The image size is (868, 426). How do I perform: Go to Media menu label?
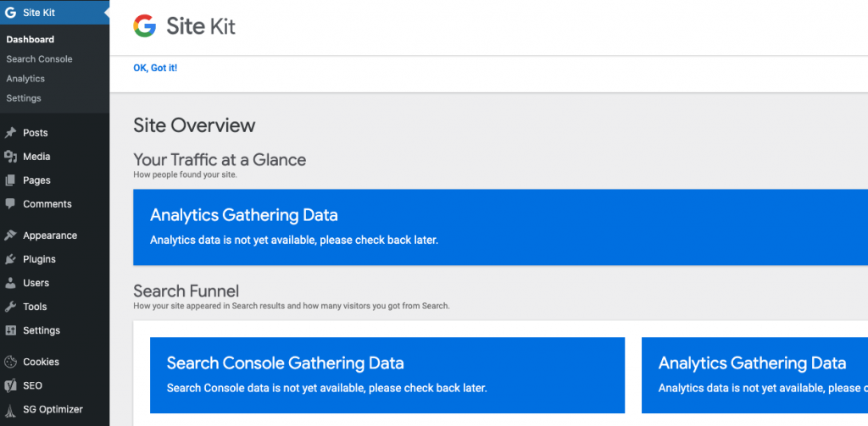(x=36, y=157)
